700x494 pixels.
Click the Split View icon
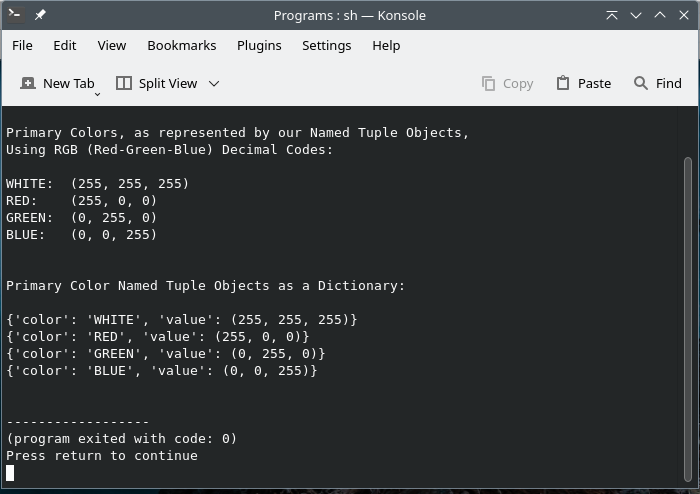(x=124, y=83)
